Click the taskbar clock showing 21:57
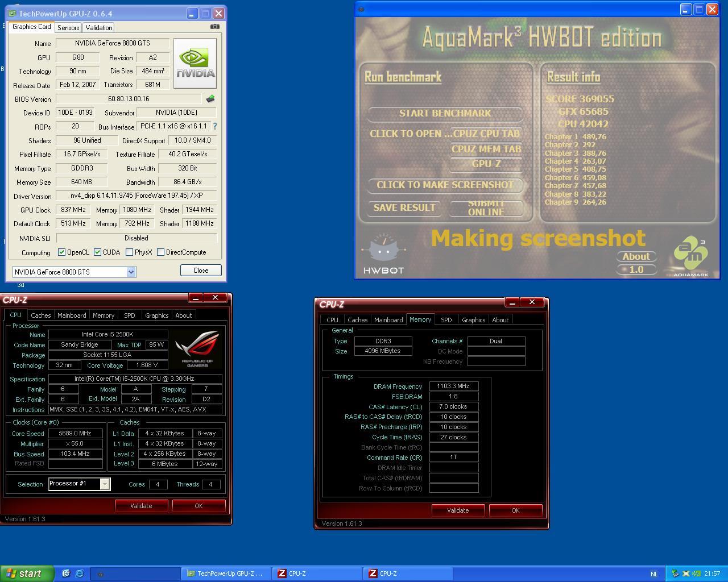 pos(712,573)
